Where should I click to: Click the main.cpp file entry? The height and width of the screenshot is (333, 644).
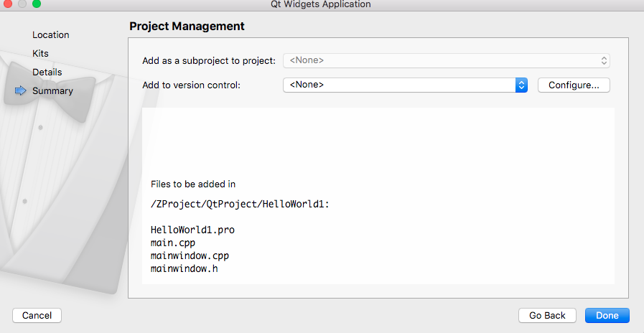[173, 243]
